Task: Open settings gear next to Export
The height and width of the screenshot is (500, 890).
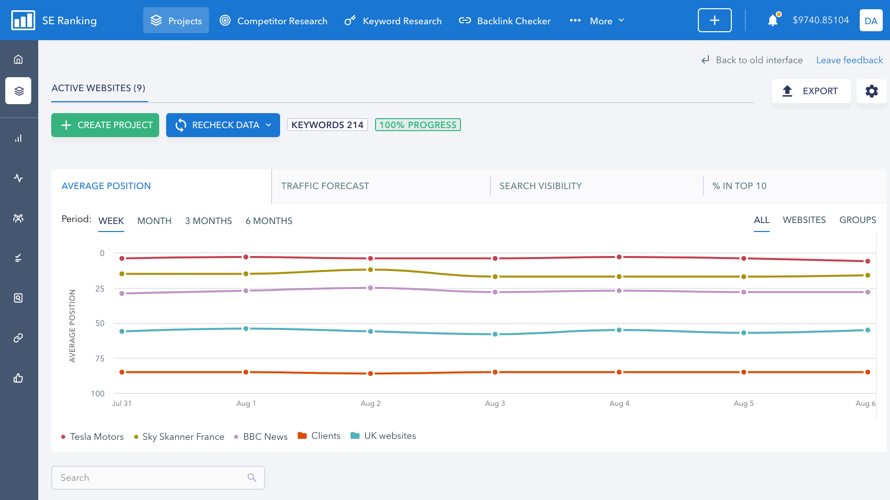Action: tap(871, 91)
